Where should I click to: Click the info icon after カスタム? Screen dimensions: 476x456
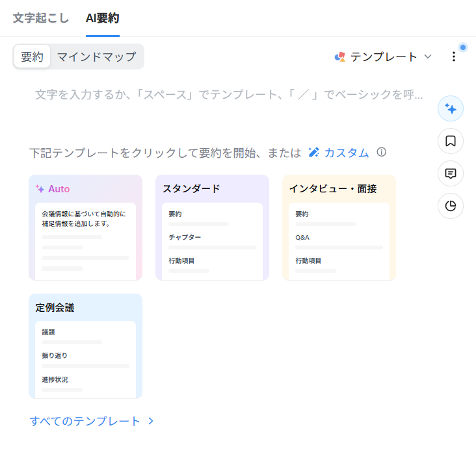point(382,152)
